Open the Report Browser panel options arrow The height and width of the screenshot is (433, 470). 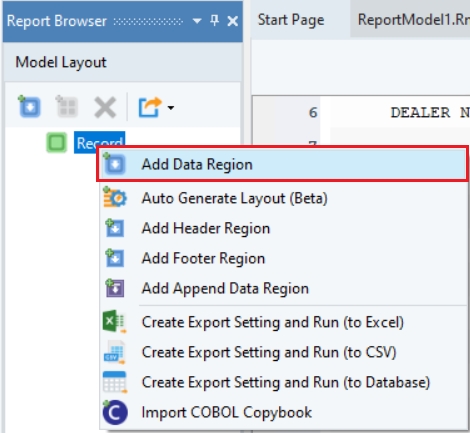[197, 21]
